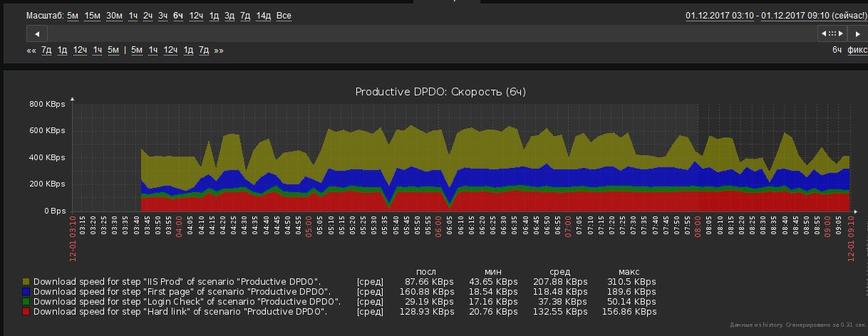Click the мин column header in legend
Screen dimensions: 868x336
[x=492, y=272]
